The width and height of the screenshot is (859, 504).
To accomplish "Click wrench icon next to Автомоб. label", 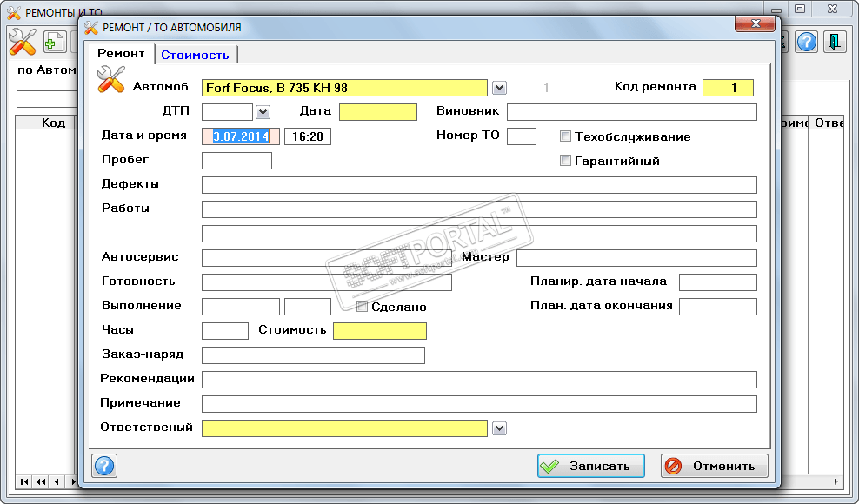I will (111, 79).
